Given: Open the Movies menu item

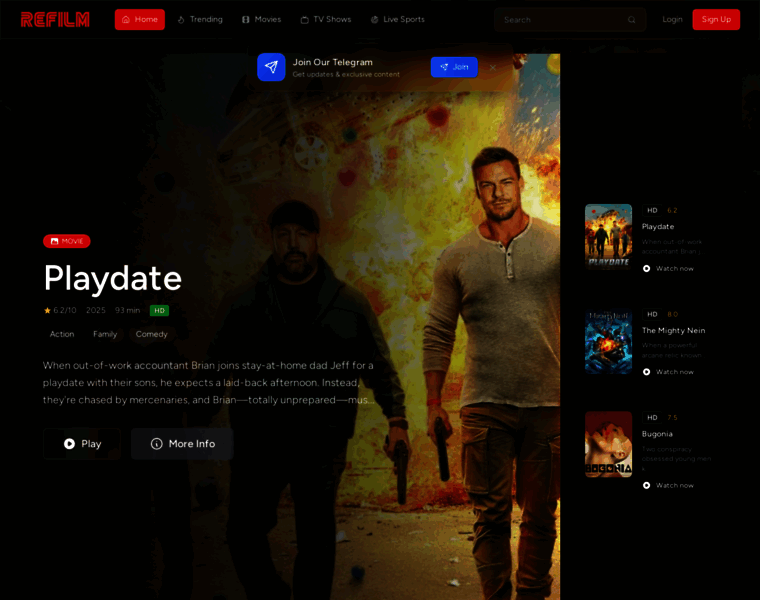Looking at the screenshot, I should click(262, 19).
